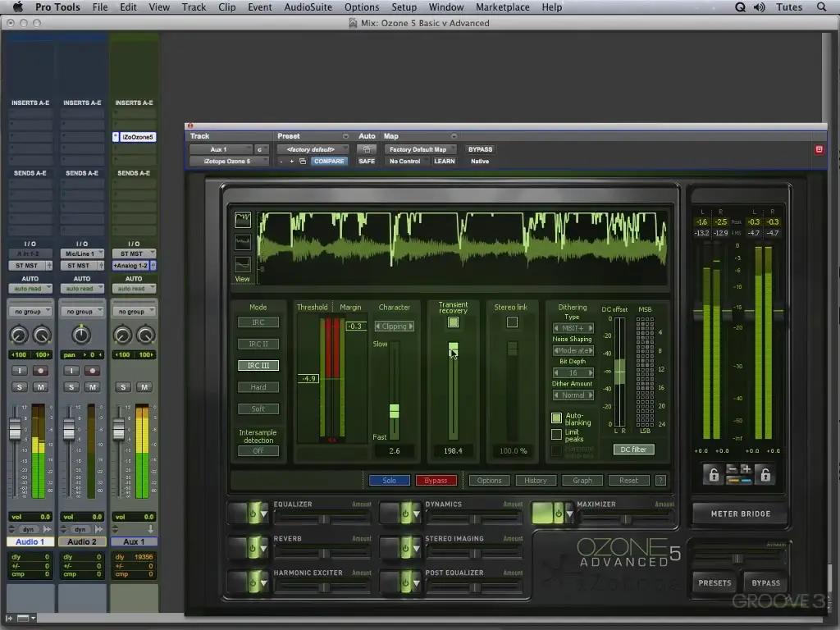Open the MBIT+ dithering type selector
Viewport: 840px width, 630px height.
tap(573, 328)
